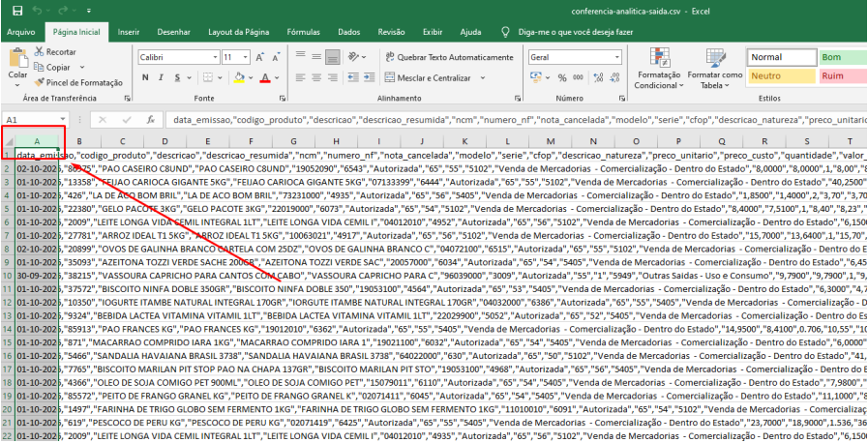868x443 pixels.
Task: Toggle italic I formatting
Action: tap(161, 78)
